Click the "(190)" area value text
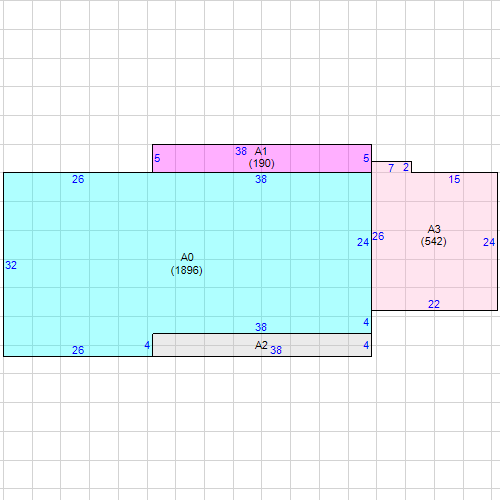 [x=262, y=163]
